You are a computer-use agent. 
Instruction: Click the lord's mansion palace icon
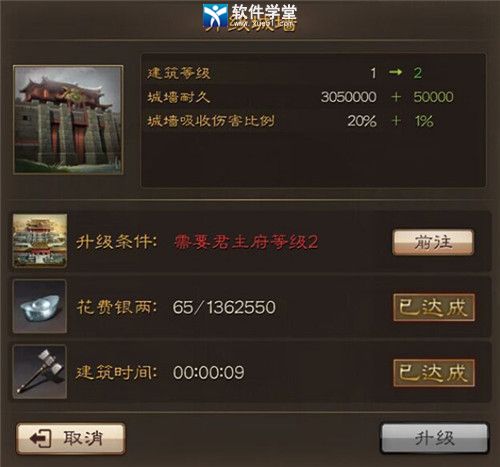(x=40, y=241)
